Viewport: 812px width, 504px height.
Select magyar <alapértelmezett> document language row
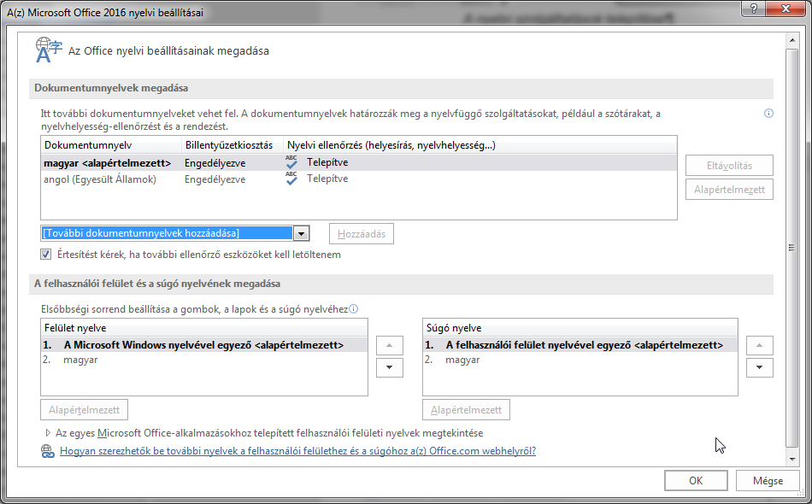[x=358, y=162]
